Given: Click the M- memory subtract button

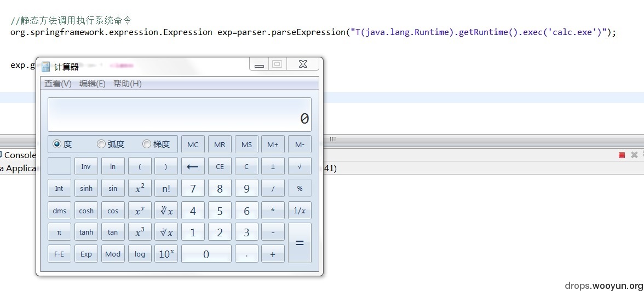Looking at the screenshot, I should (300, 144).
